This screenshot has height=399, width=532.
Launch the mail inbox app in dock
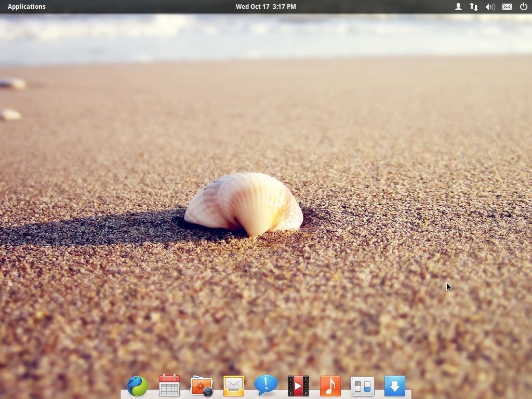click(x=234, y=386)
